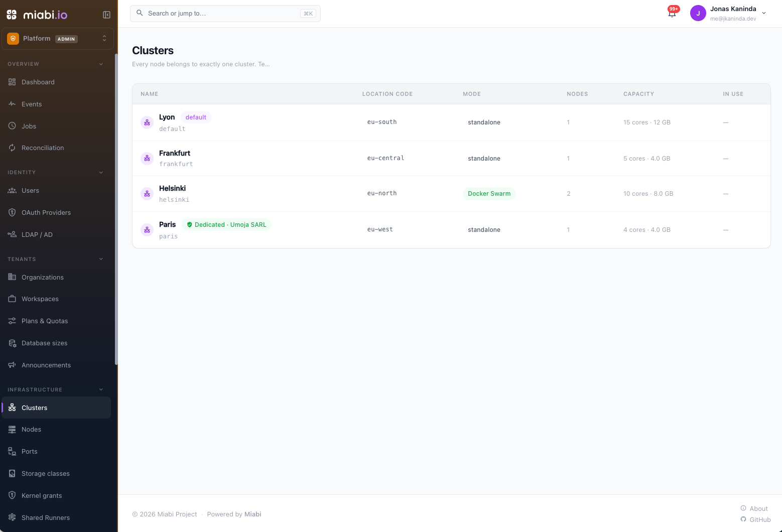Collapse the Identity section
Viewport: 782px width, 532px height.
101,173
